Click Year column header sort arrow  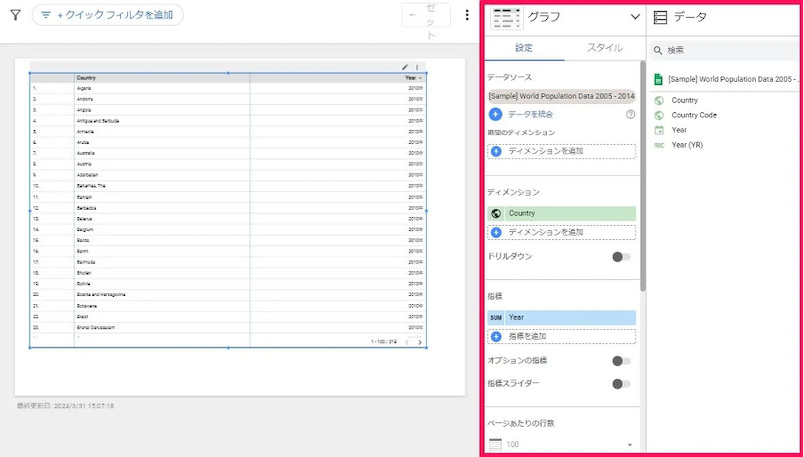(x=421, y=77)
